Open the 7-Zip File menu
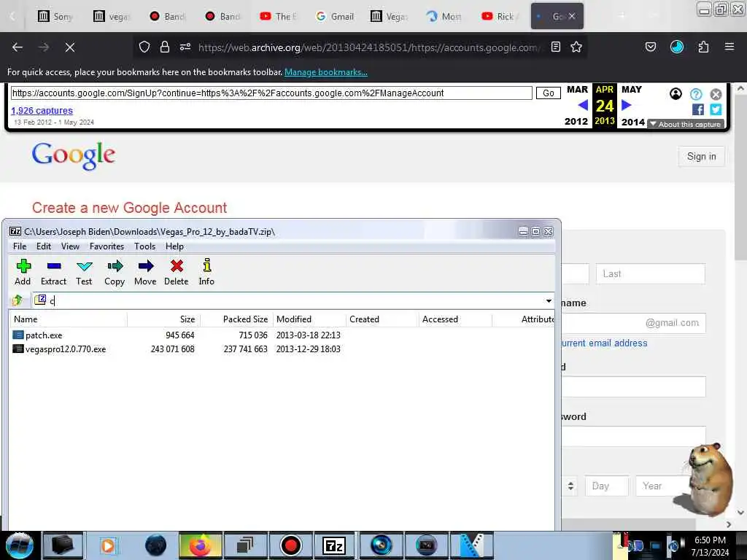This screenshot has width=747, height=560. pyautogui.click(x=20, y=246)
